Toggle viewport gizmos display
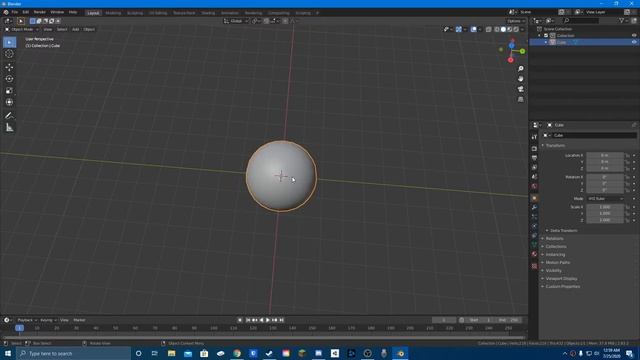 pos(459,29)
